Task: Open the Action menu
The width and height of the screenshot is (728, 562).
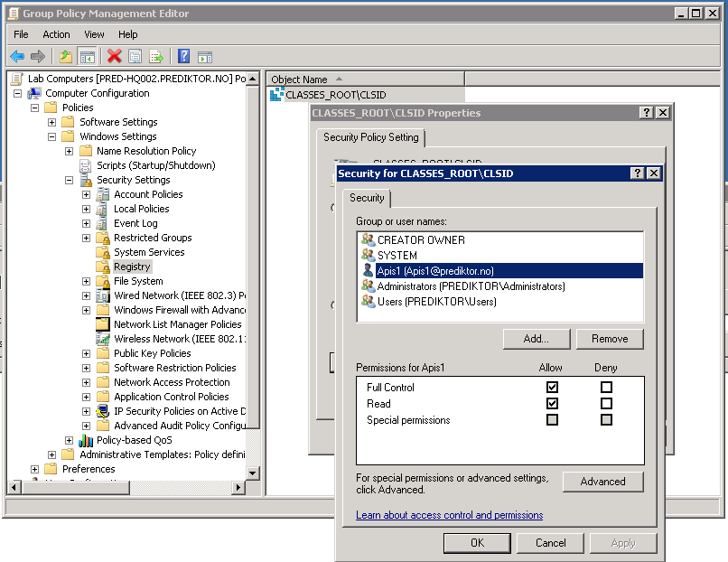Action: tap(56, 34)
